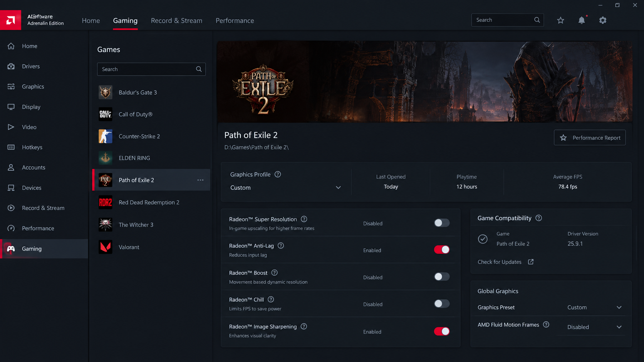Enable Radeon Boost toggle

[442, 277]
